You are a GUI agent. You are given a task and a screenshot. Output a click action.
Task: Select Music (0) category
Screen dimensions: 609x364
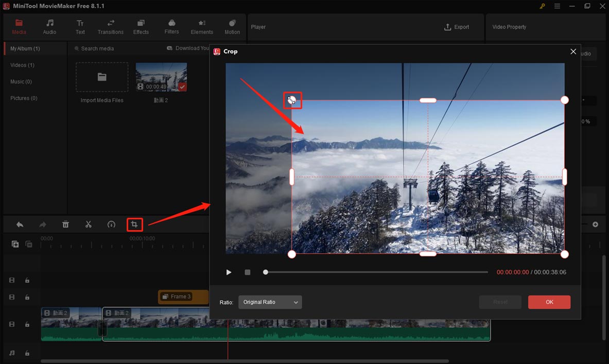[21, 81]
